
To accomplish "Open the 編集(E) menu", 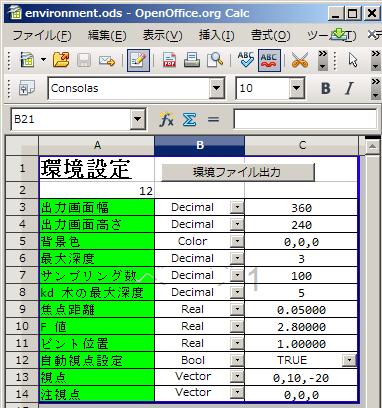I will (x=107, y=35).
